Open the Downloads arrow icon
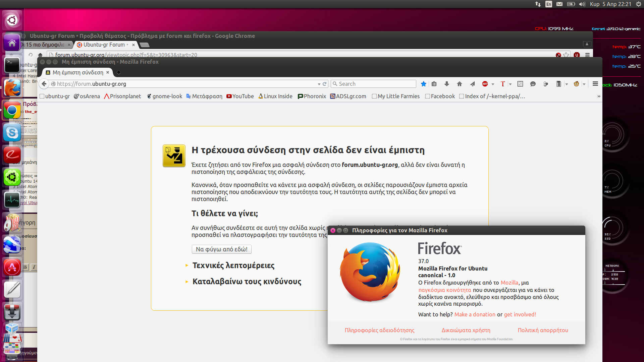This screenshot has width=644, height=362. point(447,84)
